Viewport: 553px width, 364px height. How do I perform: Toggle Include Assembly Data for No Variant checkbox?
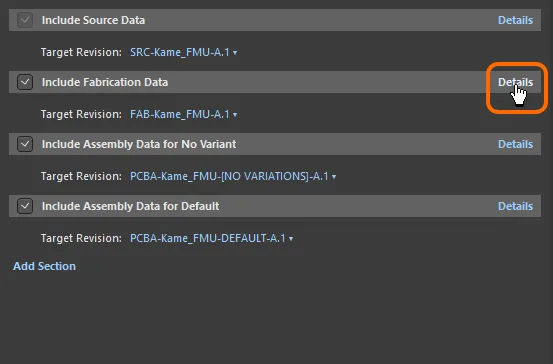click(x=25, y=144)
